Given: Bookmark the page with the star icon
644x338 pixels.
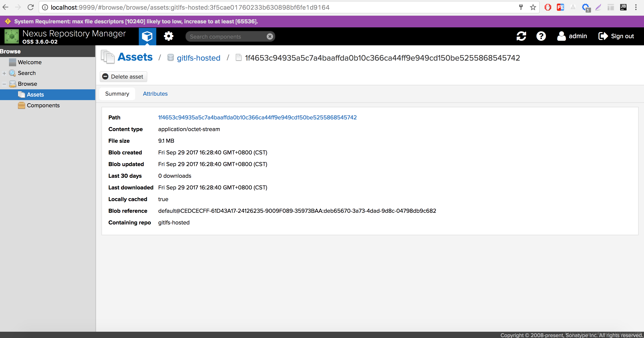Looking at the screenshot, I should (x=533, y=7).
